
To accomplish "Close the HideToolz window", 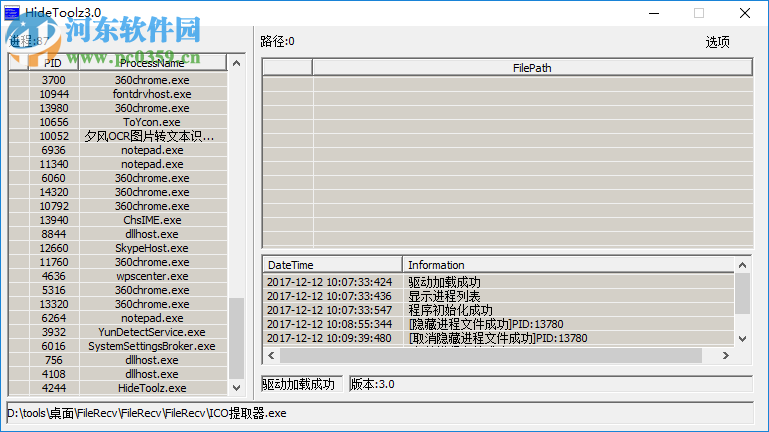I will click(744, 13).
